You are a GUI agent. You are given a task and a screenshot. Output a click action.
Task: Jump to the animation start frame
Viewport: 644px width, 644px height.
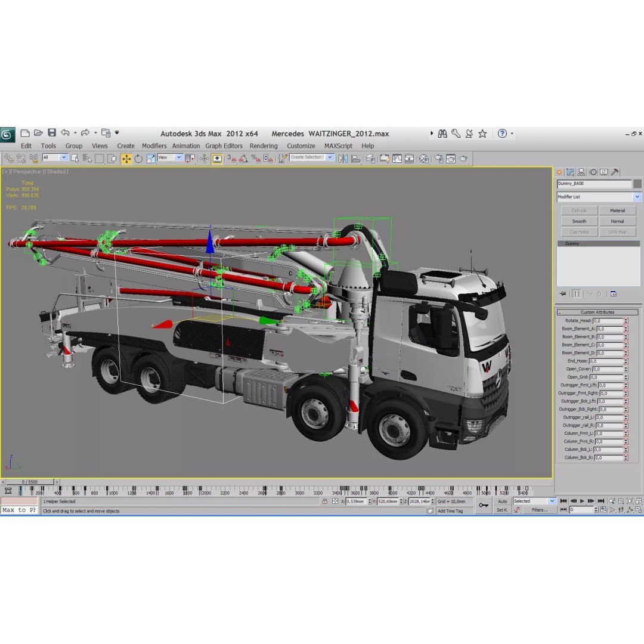tap(563, 501)
